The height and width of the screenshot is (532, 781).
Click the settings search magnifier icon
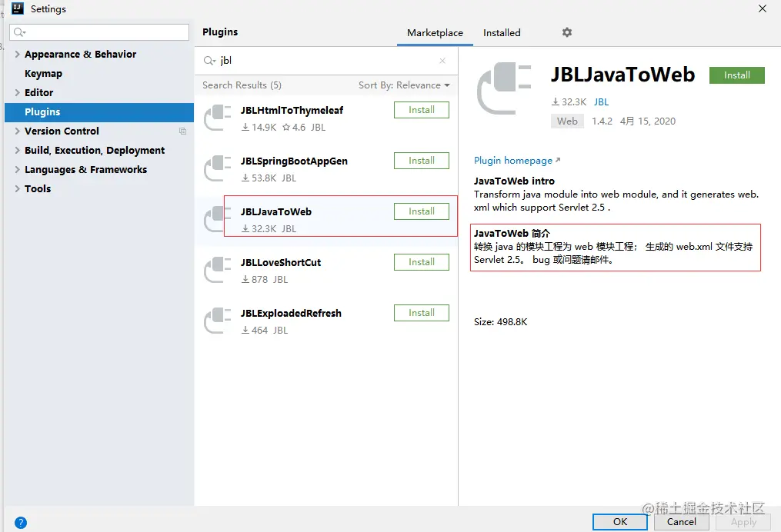[19, 32]
